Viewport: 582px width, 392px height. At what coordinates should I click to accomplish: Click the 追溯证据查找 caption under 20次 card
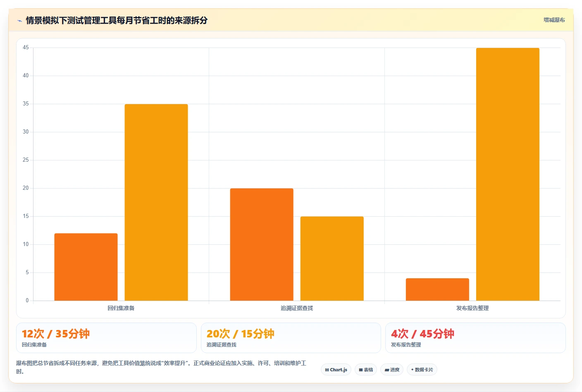click(222, 344)
